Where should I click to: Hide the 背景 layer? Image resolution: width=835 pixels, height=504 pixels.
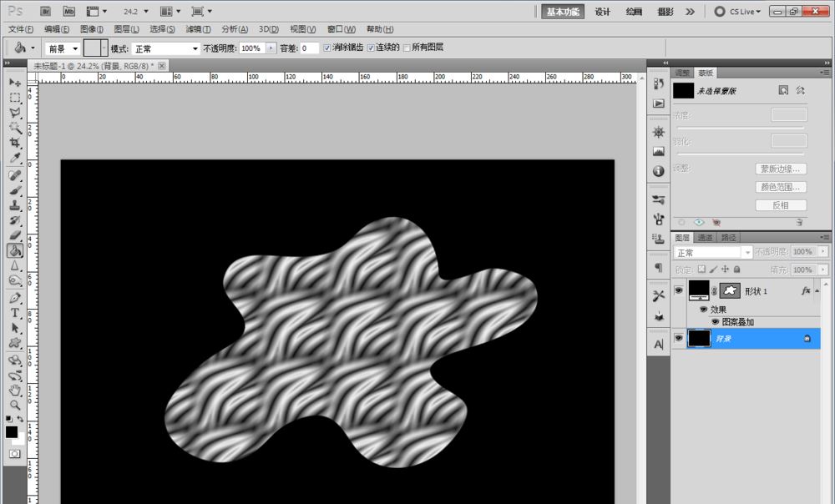(678, 338)
